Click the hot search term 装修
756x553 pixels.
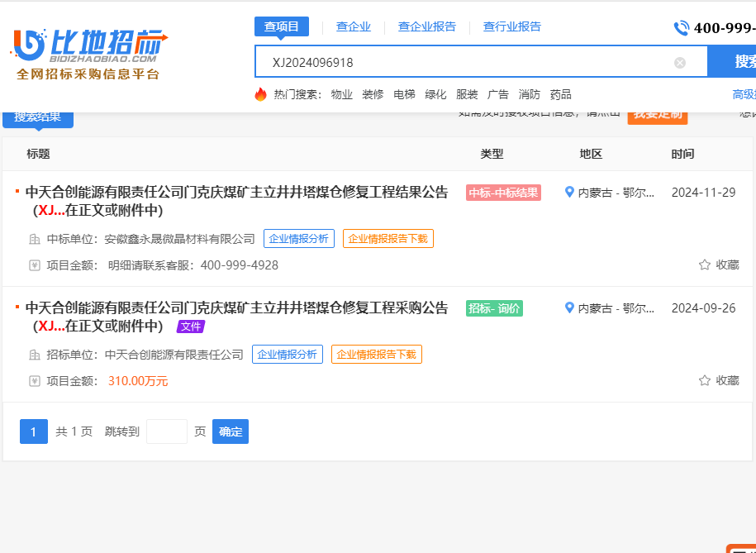(373, 94)
